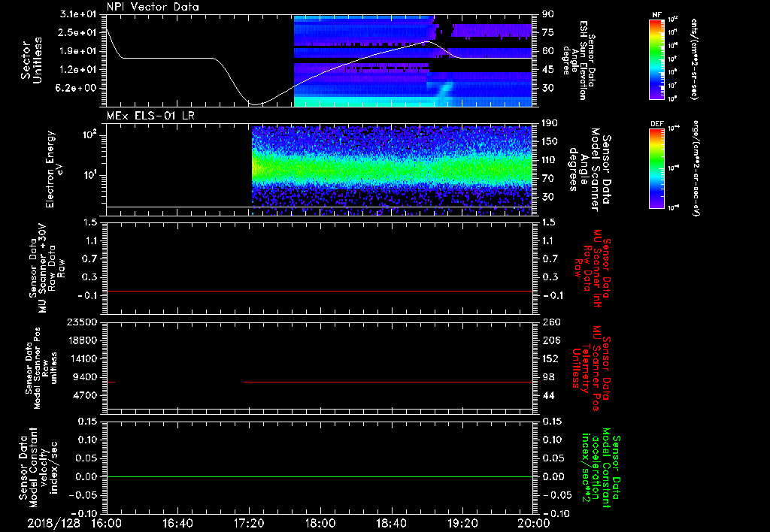
Task: Click the "20:00" time axis tick label
Action: click(534, 523)
